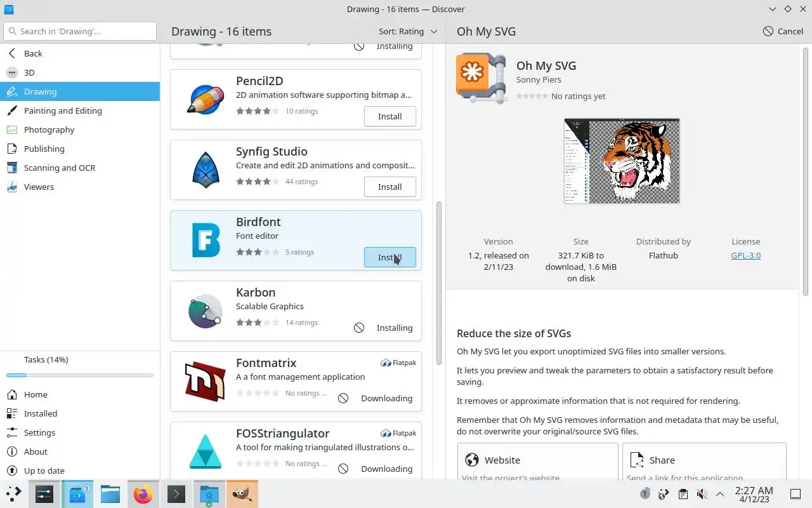Click the app list vertical scrollbar
This screenshot has height=508, width=812.
click(x=438, y=283)
